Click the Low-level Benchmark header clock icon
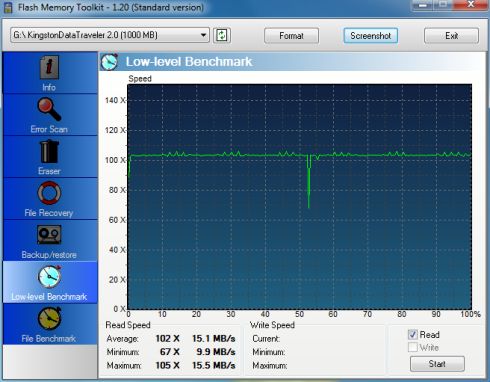The image size is (490, 382). tap(109, 62)
